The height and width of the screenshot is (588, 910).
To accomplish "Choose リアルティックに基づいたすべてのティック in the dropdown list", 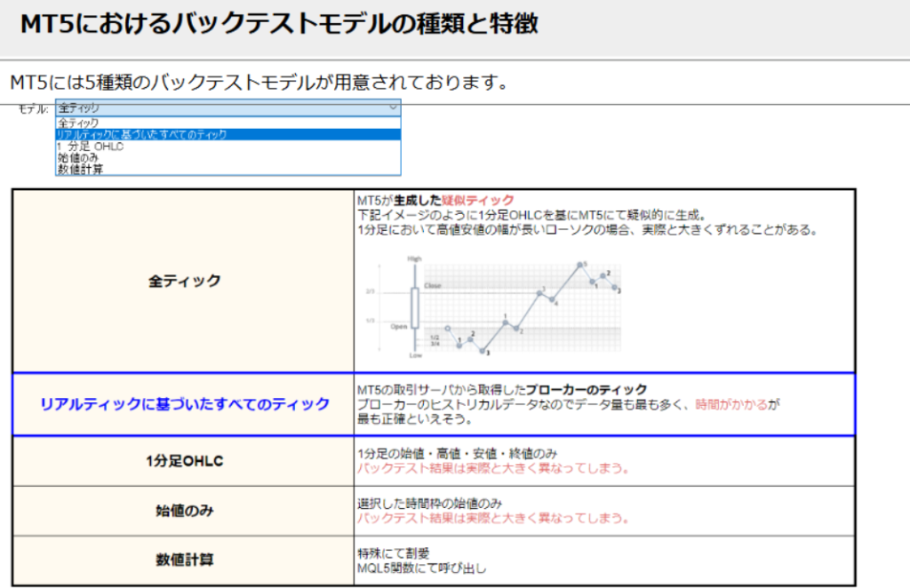I will pyautogui.click(x=228, y=134).
